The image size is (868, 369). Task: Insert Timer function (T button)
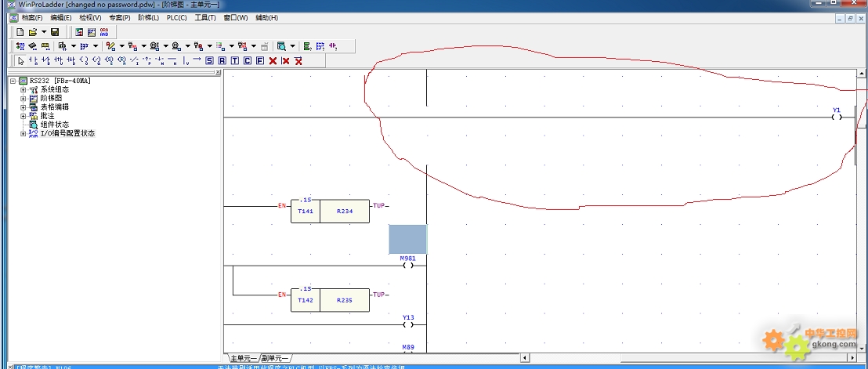click(x=235, y=61)
